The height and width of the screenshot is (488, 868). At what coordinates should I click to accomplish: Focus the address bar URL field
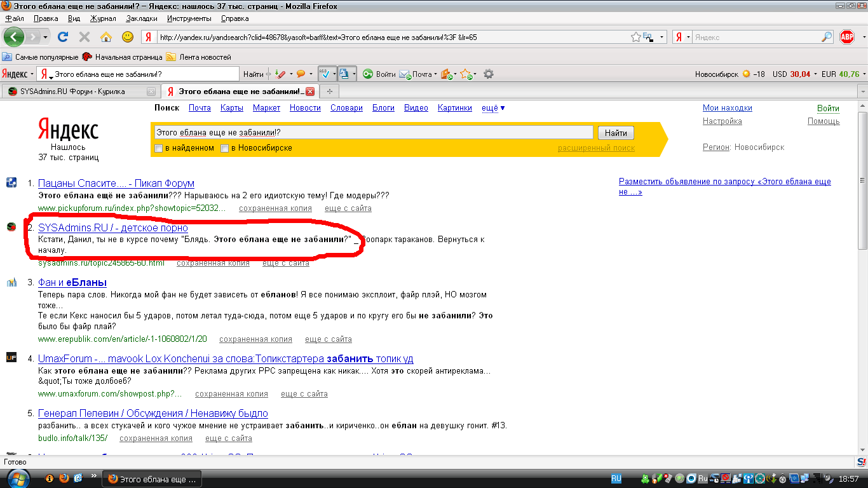(394, 37)
